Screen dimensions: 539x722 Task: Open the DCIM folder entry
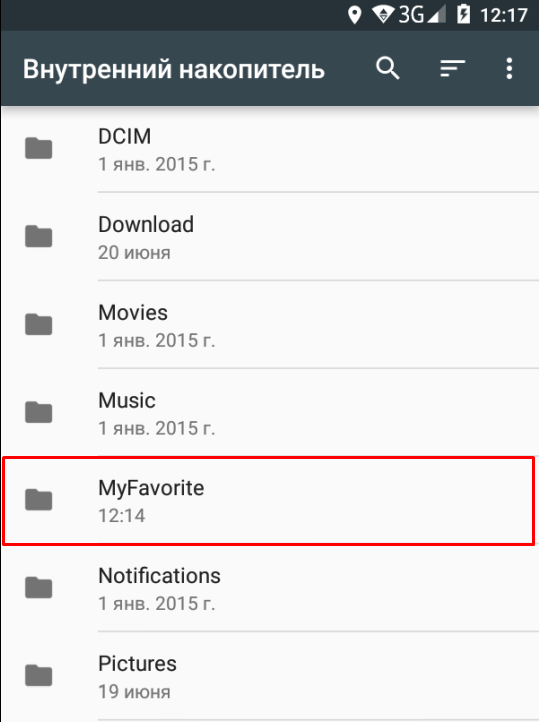pyautogui.click(x=269, y=149)
